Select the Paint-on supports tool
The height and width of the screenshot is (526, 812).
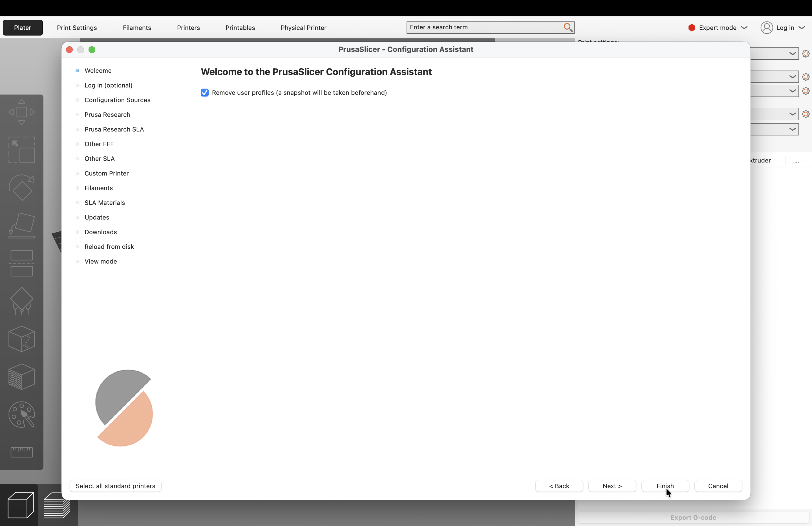point(21,301)
